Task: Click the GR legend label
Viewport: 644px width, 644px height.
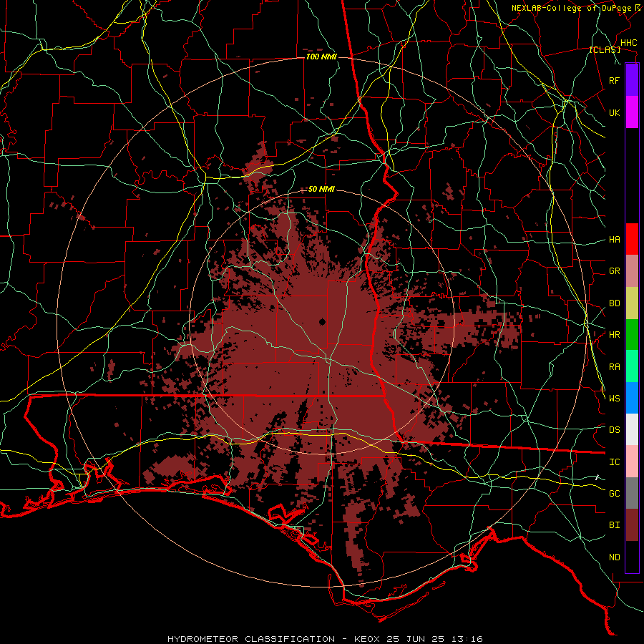Action: (614, 271)
